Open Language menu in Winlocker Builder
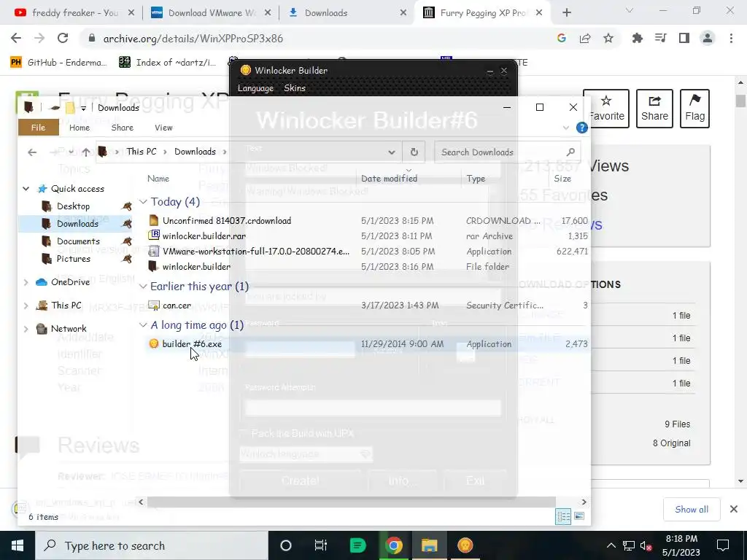Viewport: 747px width, 560px height. pos(255,88)
